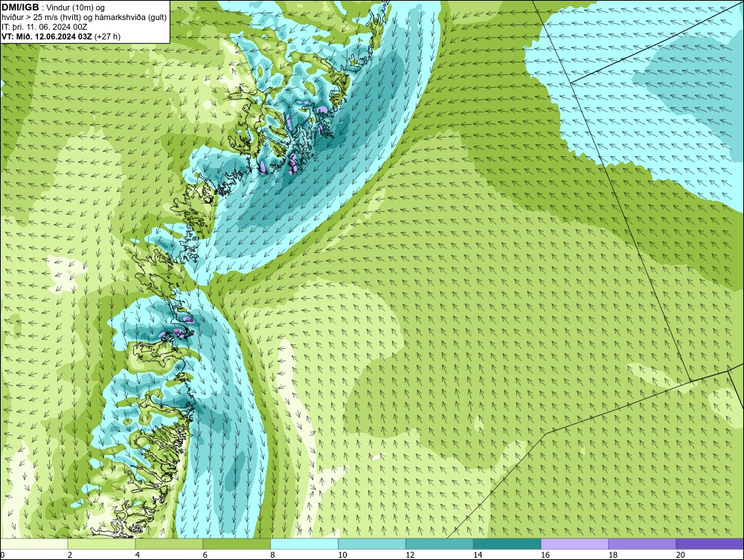Click the scale label '20'

pyautogui.click(x=681, y=555)
